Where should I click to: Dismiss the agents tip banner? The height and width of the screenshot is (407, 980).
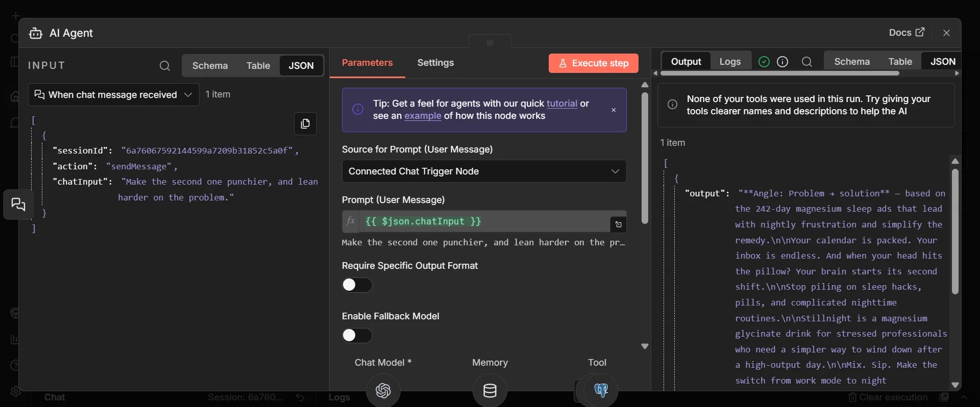614,110
